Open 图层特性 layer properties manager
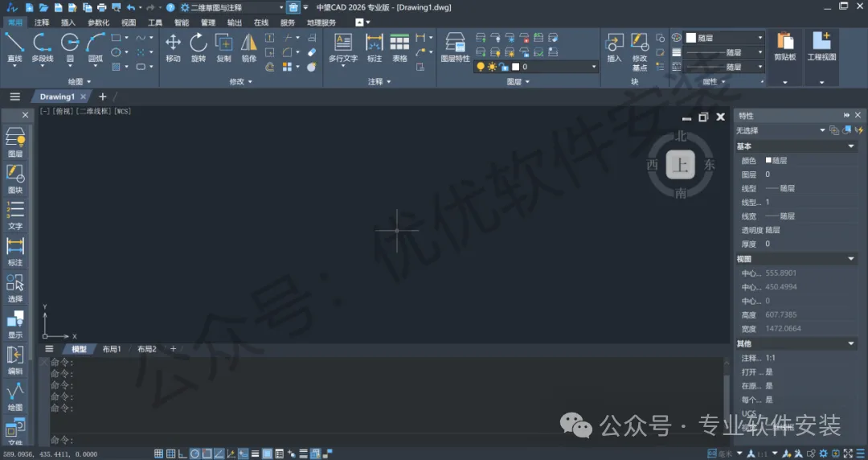 coord(455,47)
